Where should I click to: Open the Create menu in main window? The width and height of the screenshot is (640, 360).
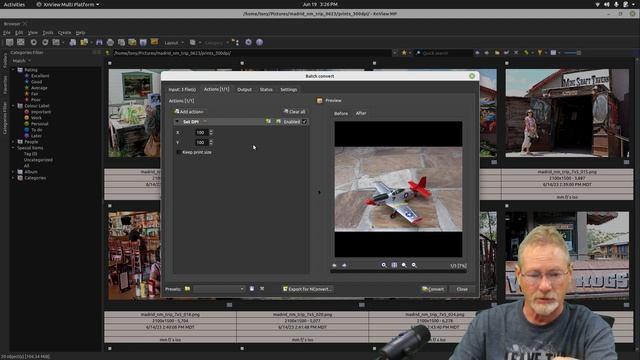click(64, 33)
